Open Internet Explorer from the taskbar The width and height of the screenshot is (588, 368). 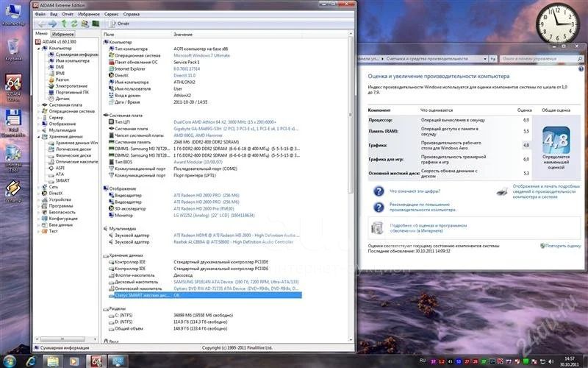(31, 361)
